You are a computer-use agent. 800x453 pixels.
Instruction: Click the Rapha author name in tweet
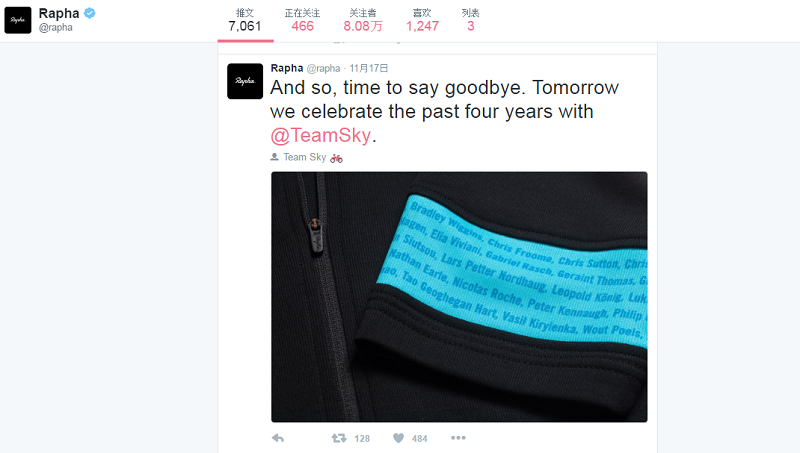coord(287,68)
